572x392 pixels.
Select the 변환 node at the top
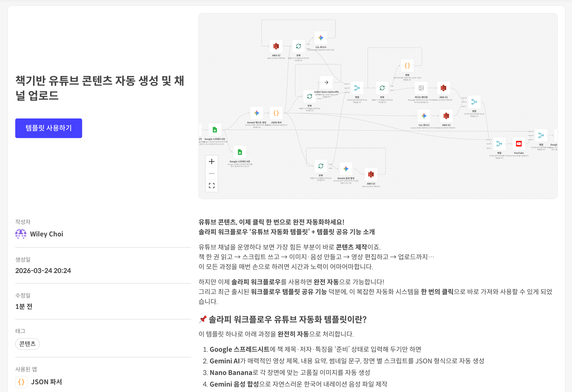coord(407,66)
